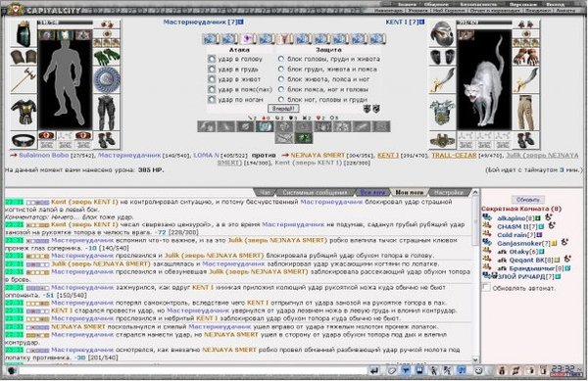Select attack option 'удар в голову'

(212, 59)
